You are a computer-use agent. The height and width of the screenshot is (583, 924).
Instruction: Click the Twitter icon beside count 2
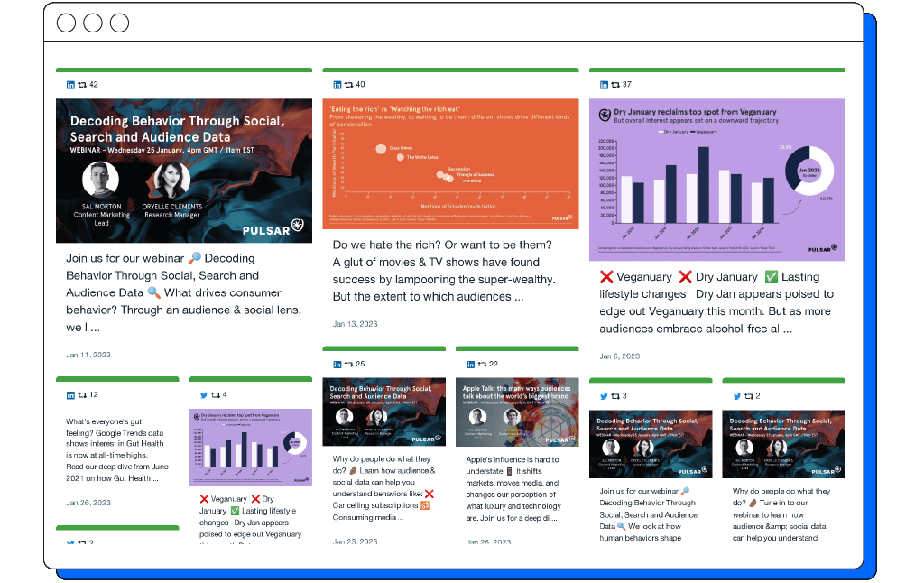(x=736, y=396)
